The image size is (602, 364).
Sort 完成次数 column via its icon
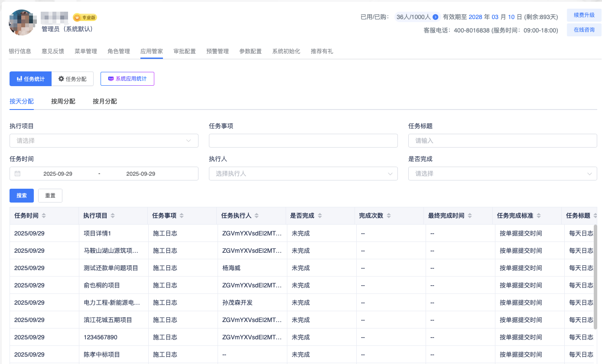[388, 216]
